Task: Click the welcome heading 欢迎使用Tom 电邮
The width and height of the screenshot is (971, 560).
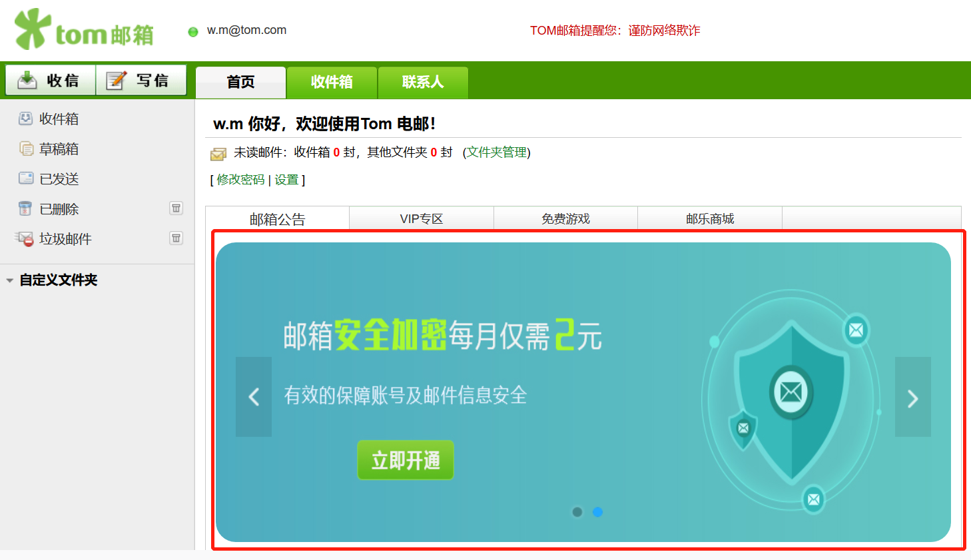Action: pyautogui.click(x=324, y=124)
